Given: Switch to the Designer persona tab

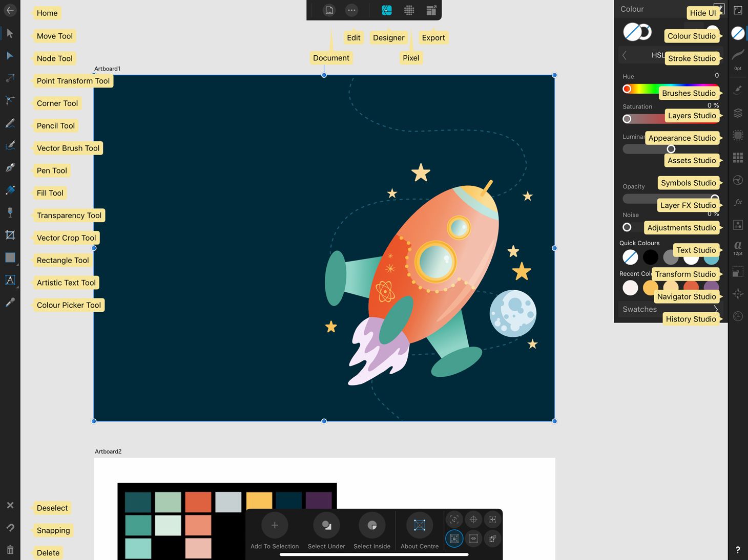Looking at the screenshot, I should pos(387,10).
